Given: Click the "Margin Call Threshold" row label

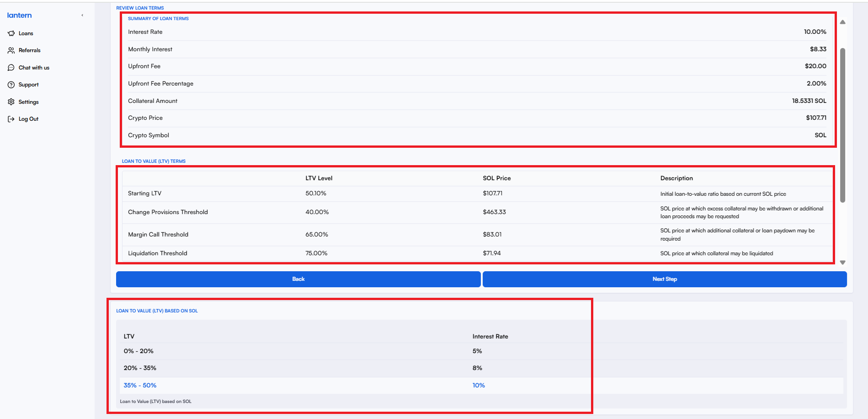Looking at the screenshot, I should [x=158, y=235].
